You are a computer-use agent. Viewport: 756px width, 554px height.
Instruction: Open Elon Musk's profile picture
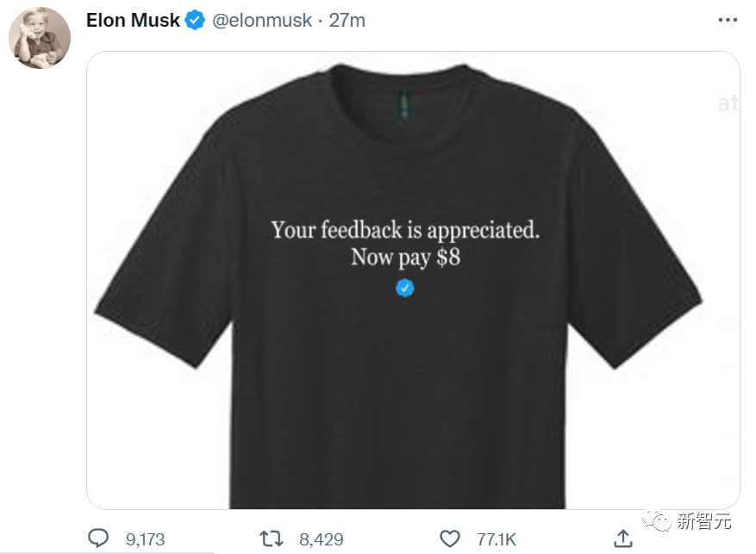pos(40,38)
